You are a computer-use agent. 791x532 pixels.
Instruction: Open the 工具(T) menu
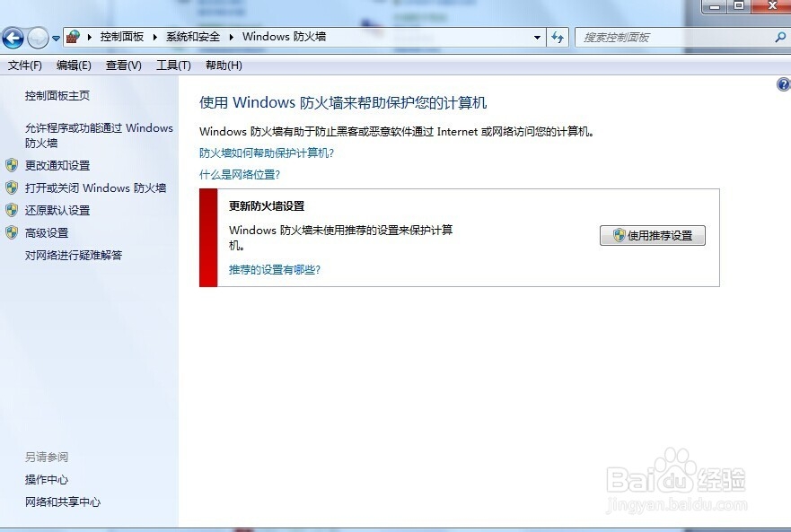pos(173,65)
